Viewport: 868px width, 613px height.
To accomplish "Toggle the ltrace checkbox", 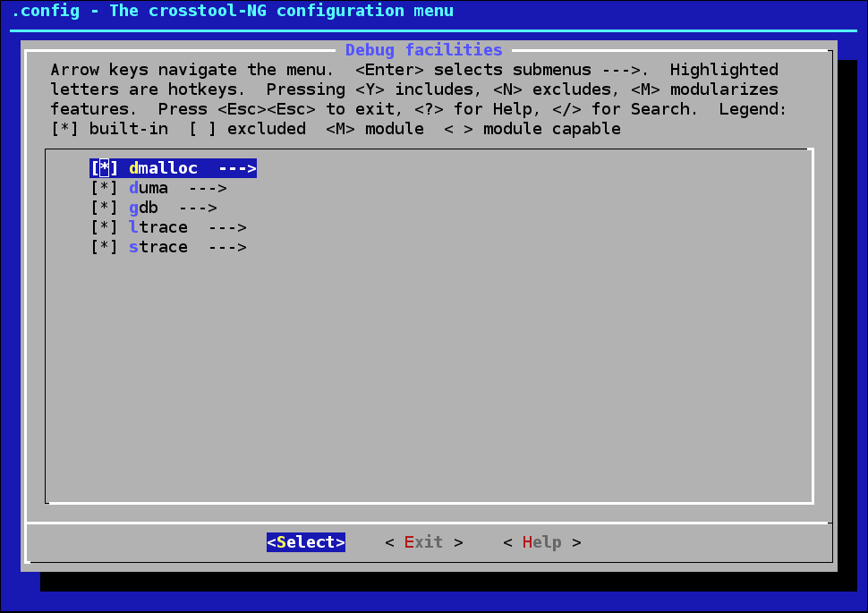I will pyautogui.click(x=104, y=227).
